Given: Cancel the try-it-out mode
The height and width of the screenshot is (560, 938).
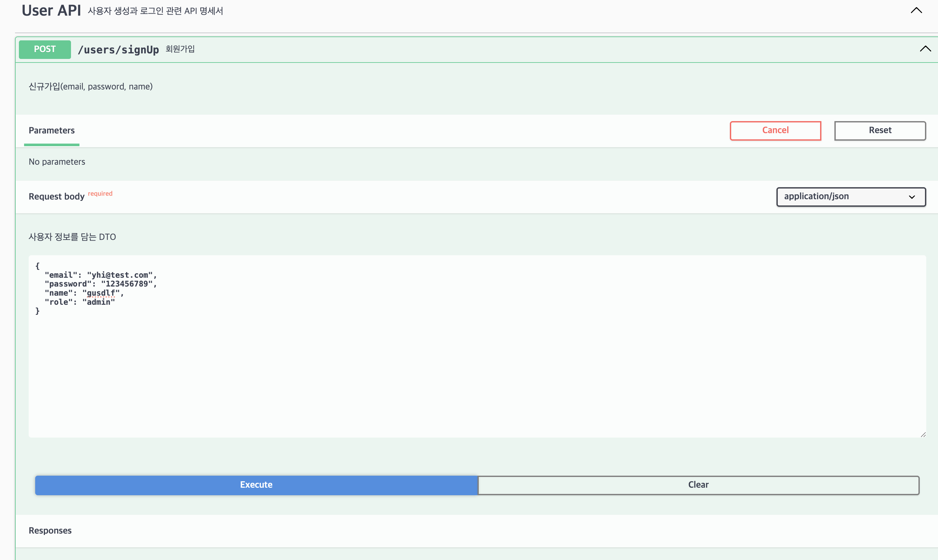Looking at the screenshot, I should 775,131.
